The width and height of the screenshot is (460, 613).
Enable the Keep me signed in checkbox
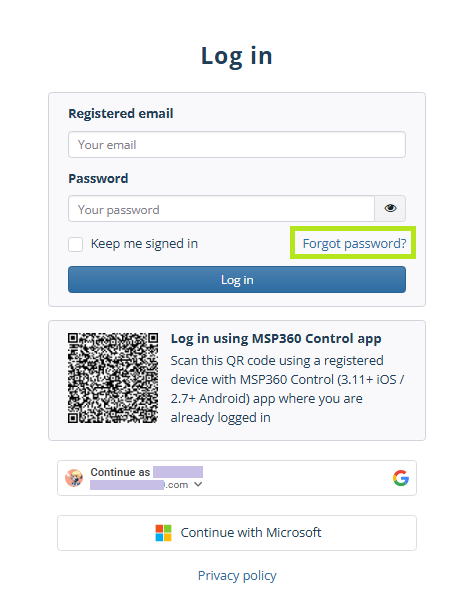75,244
